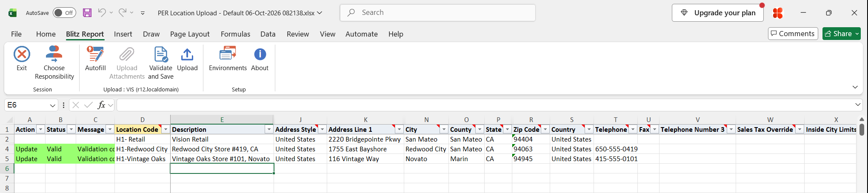Collapse the ribbon with chevron
868x193 pixels.
855,87
